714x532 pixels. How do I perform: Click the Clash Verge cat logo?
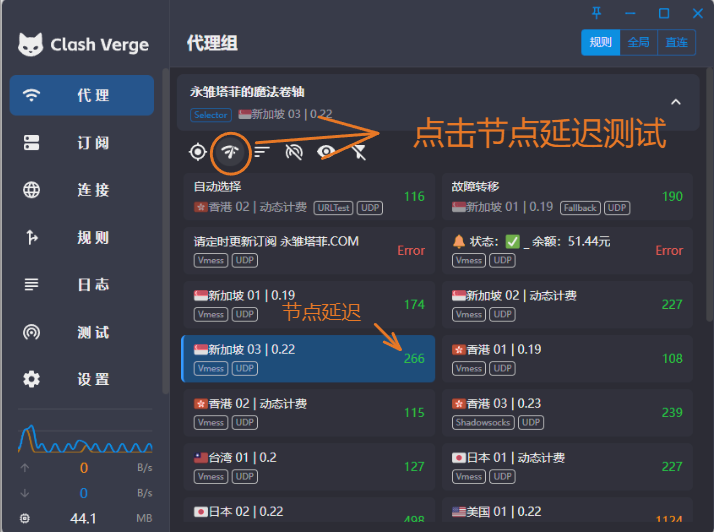coord(31,45)
